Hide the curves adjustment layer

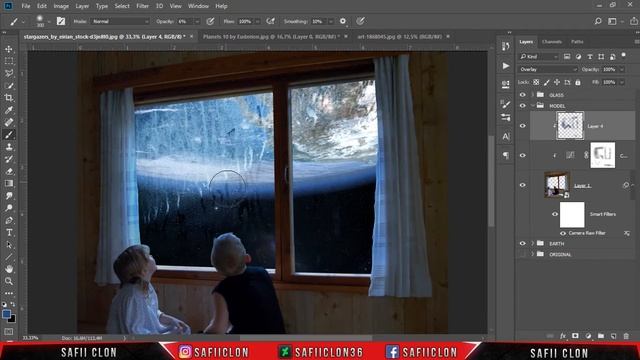tap(522, 156)
